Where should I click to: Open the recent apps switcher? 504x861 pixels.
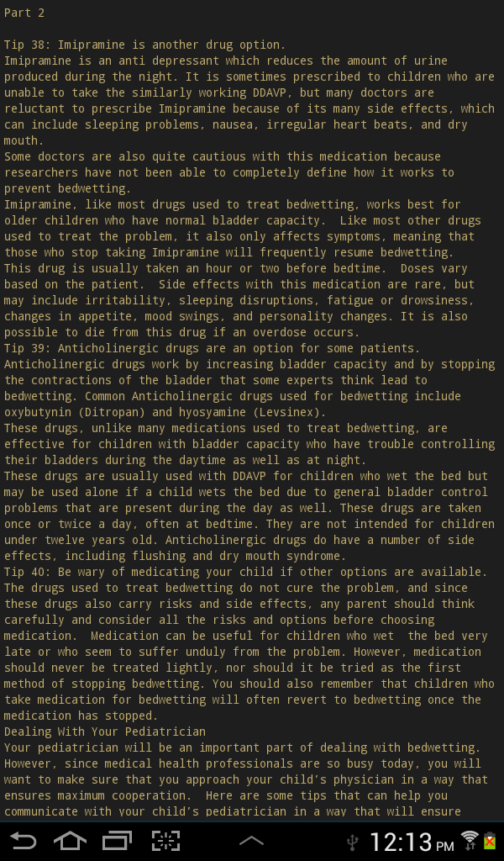coord(118,841)
